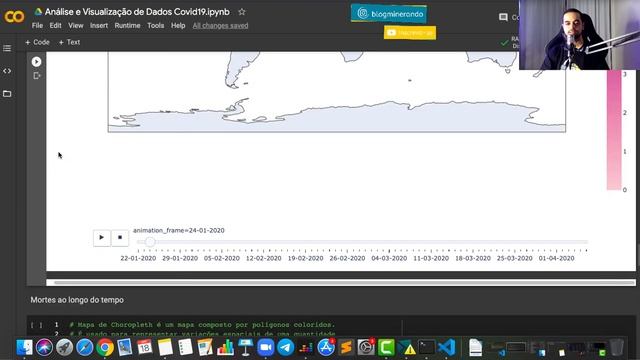The width and height of the screenshot is (640, 360).
Task: Click the Choropleth comment code line
Action: [202, 325]
